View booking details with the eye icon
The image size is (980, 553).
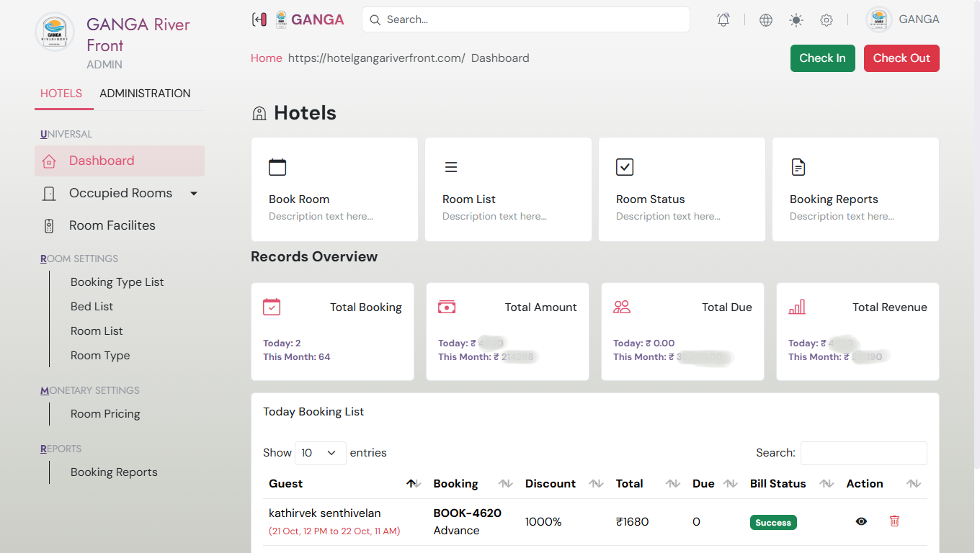coord(861,521)
